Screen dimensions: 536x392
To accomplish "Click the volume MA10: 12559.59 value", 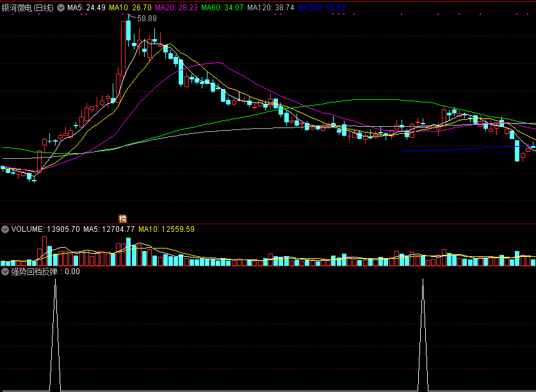I will pyautogui.click(x=166, y=229).
